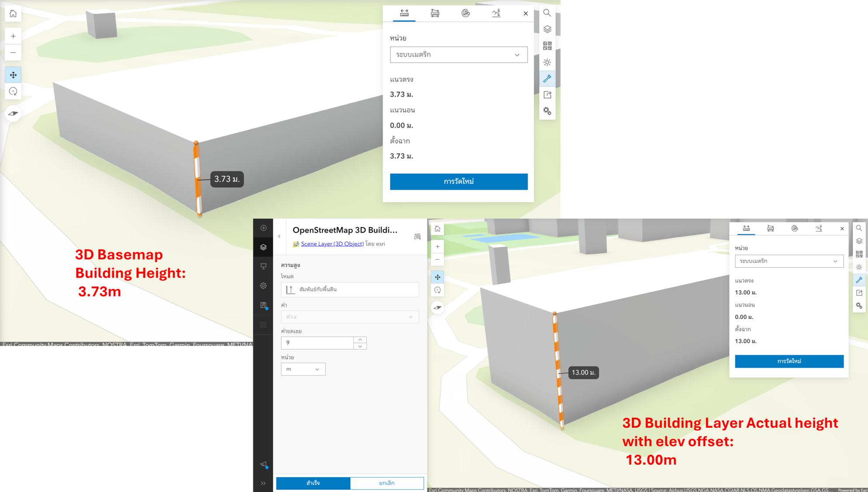The image size is (868, 492).
Task: Expand the ค่า-z value dropdown
Action: [349, 317]
